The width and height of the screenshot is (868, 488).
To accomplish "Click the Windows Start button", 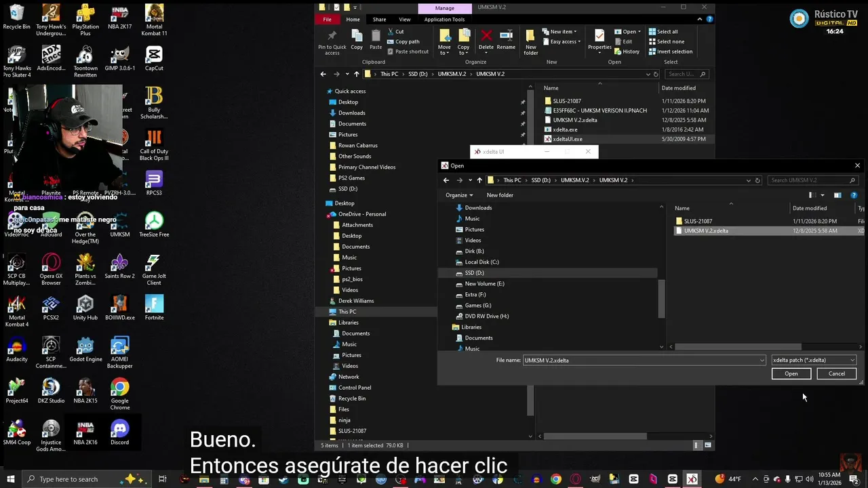I will point(11,479).
